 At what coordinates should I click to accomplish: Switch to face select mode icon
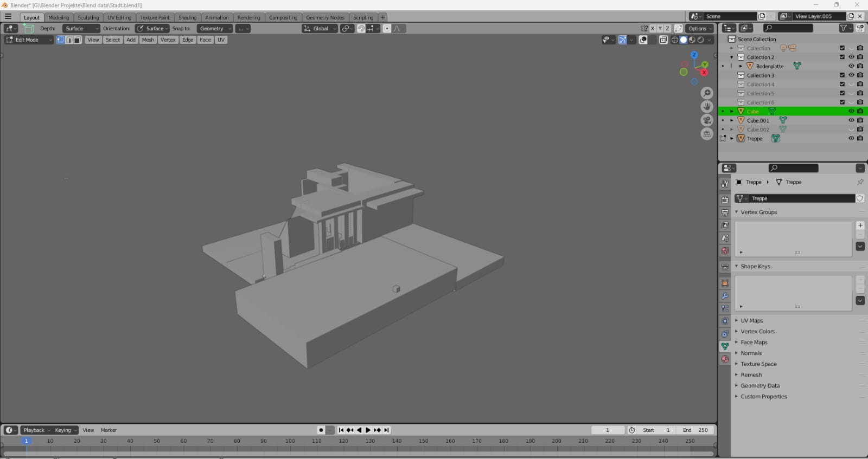tap(78, 40)
